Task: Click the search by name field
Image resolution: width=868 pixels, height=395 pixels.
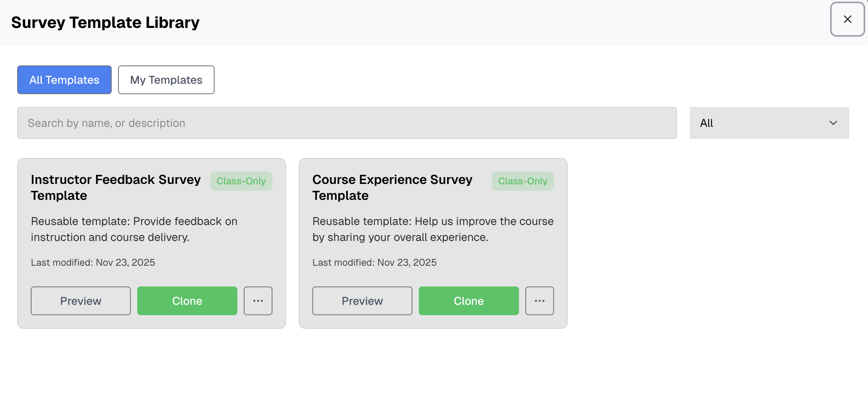Action: pyautogui.click(x=347, y=123)
